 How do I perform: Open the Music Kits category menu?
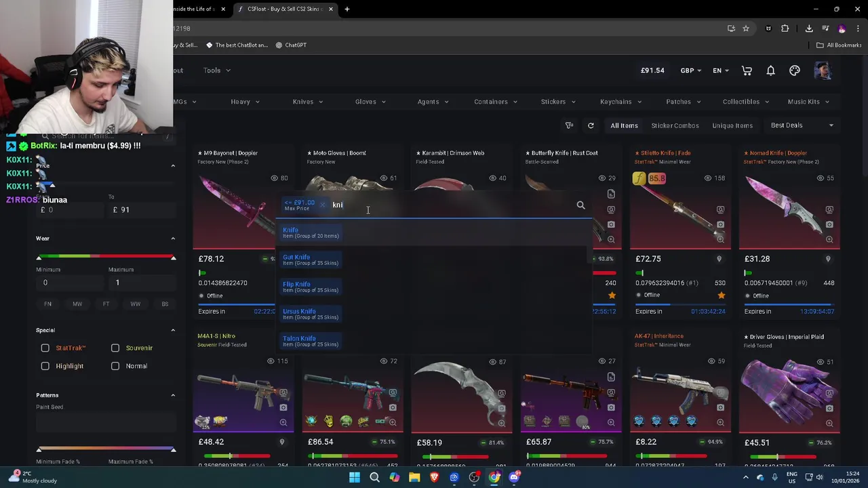pyautogui.click(x=808, y=102)
